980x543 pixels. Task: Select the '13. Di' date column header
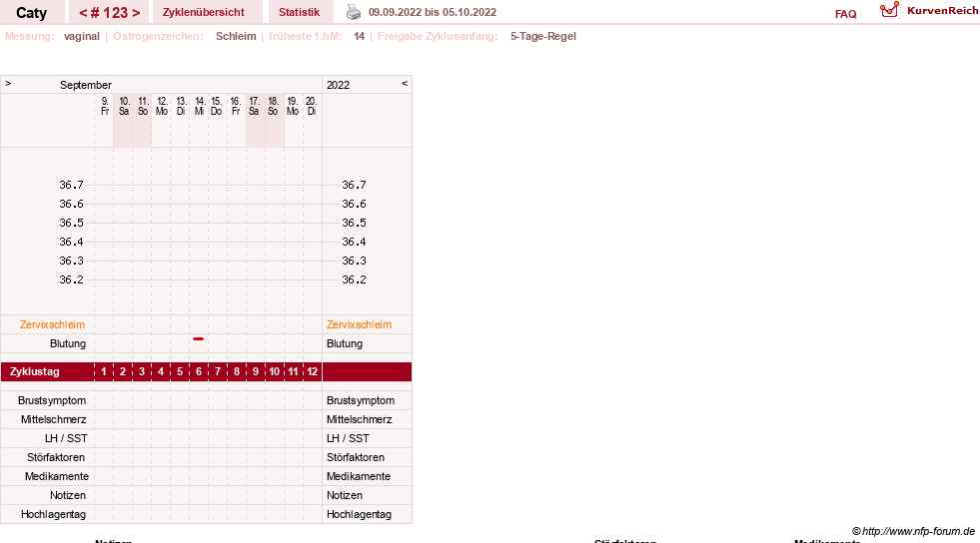click(181, 106)
